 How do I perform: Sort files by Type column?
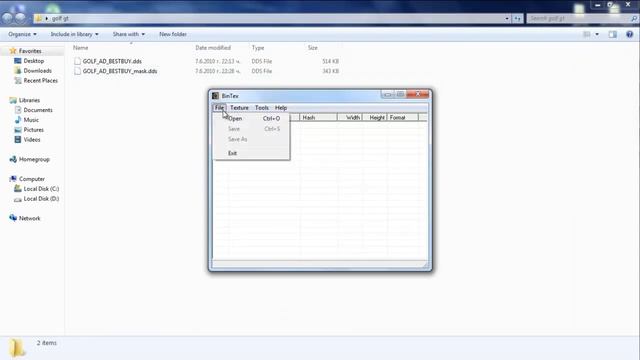258,48
